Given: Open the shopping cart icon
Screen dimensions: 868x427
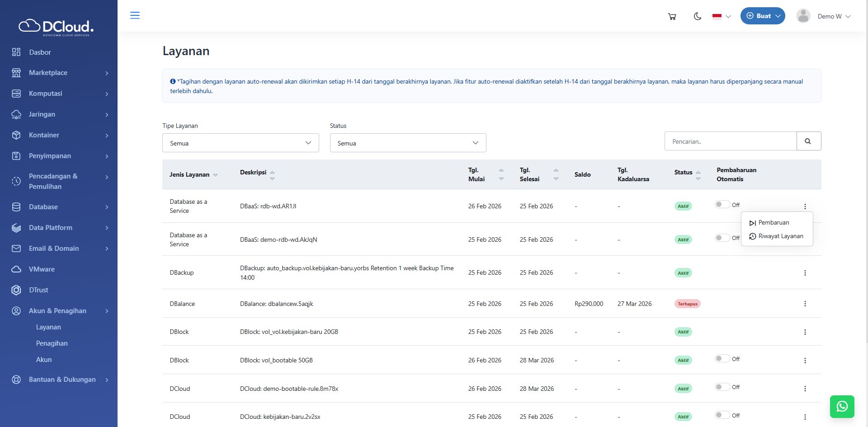Looking at the screenshot, I should point(672,16).
